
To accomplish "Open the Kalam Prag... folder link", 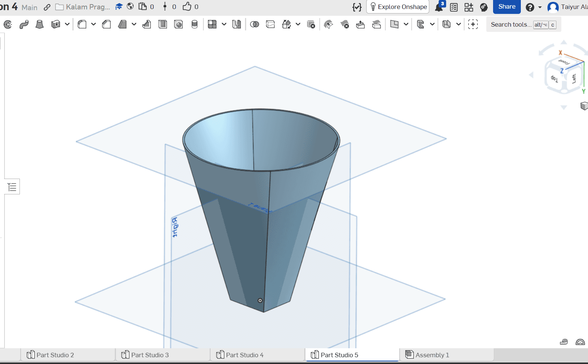I will coord(83,7).
